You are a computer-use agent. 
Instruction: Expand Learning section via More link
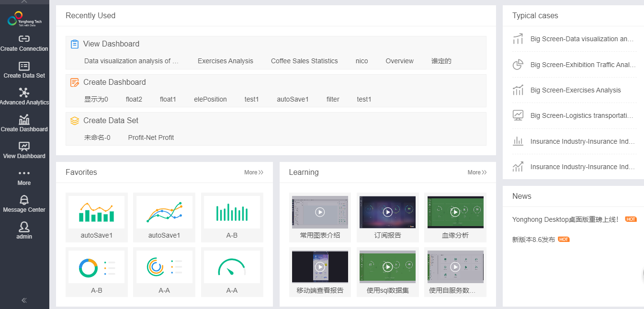(477, 172)
